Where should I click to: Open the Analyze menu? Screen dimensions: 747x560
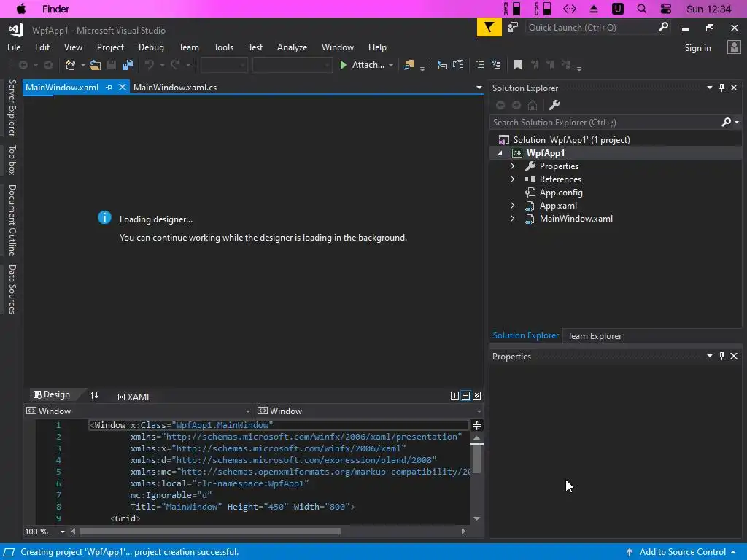click(292, 47)
